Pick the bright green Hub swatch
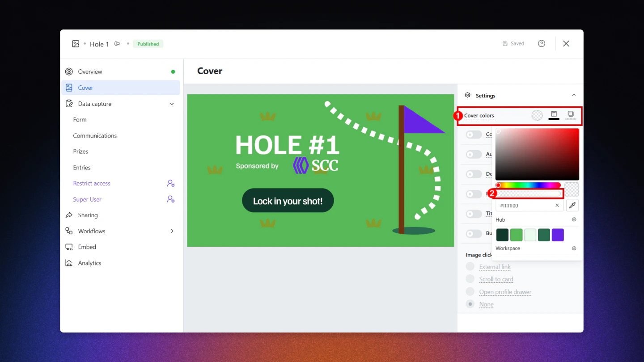The image size is (644, 362). [x=516, y=235]
